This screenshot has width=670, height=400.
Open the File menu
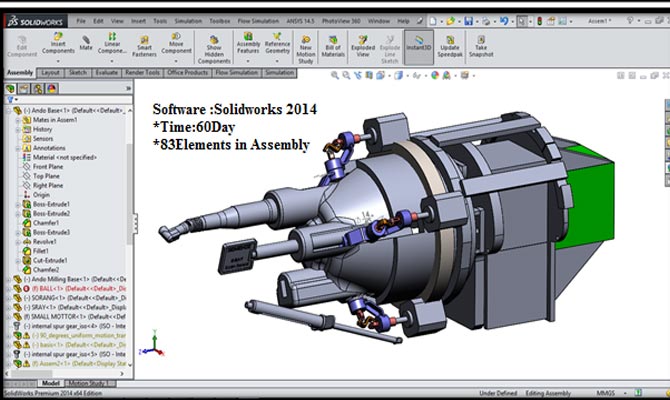coord(81,21)
